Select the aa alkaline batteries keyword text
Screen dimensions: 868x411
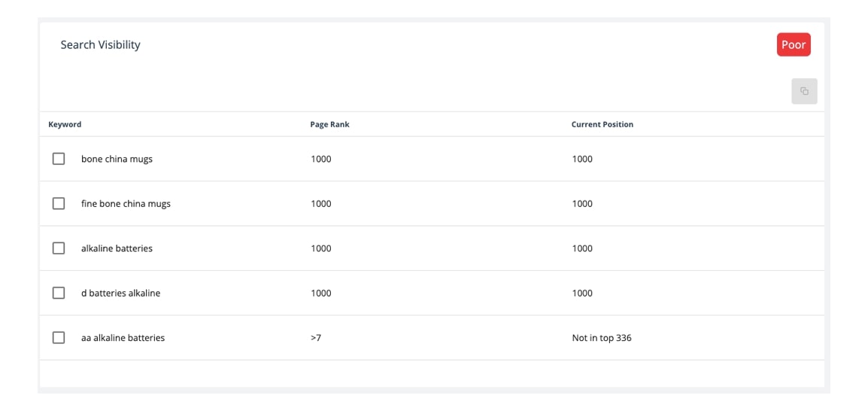pyautogui.click(x=123, y=337)
